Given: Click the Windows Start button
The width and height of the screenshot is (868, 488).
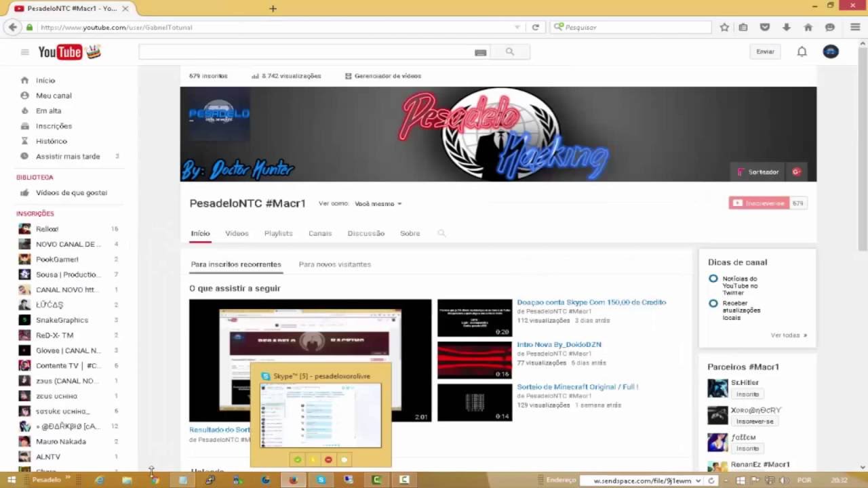Looking at the screenshot, I should tap(12, 480).
